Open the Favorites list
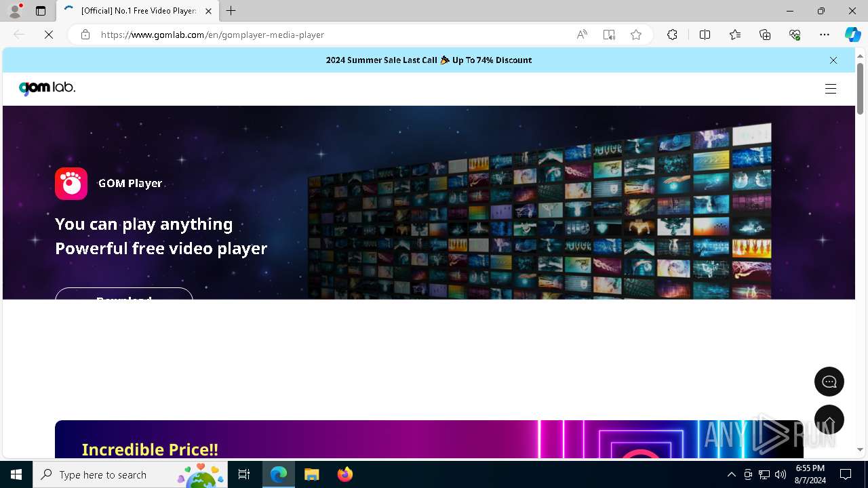The height and width of the screenshot is (488, 868). 735,35
